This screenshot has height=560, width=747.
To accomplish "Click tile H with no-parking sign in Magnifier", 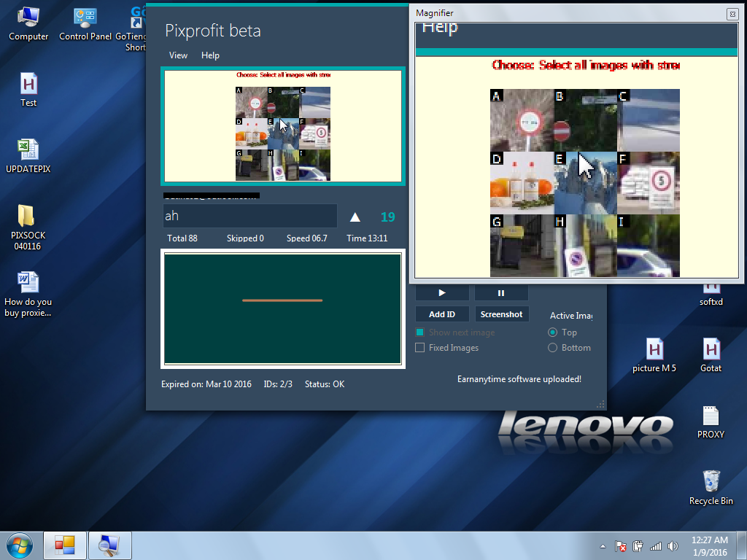I will [x=585, y=246].
